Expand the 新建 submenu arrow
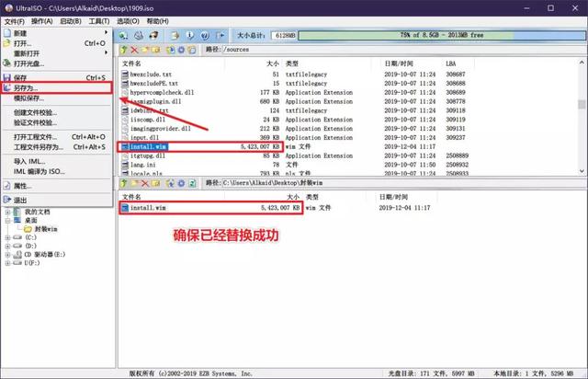The width and height of the screenshot is (588, 379). 107,33
